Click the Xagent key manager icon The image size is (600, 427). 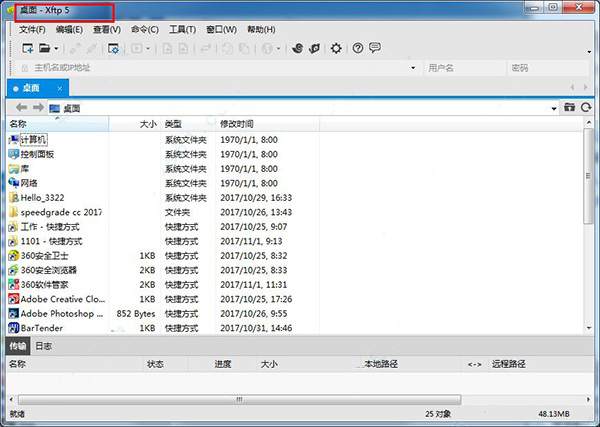[314, 48]
